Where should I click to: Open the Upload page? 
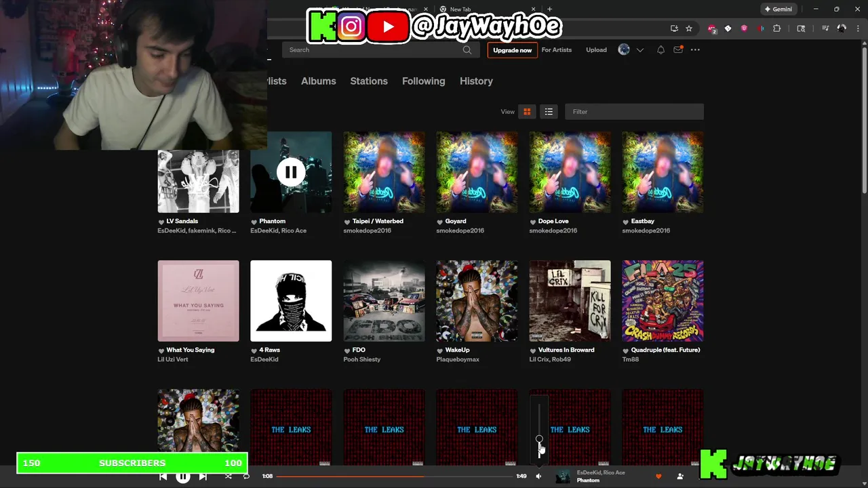point(596,49)
